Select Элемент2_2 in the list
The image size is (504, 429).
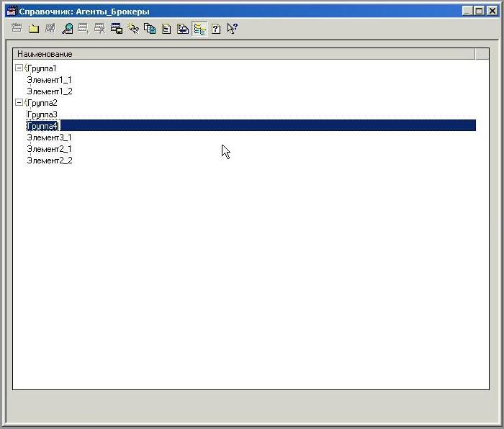coord(49,161)
